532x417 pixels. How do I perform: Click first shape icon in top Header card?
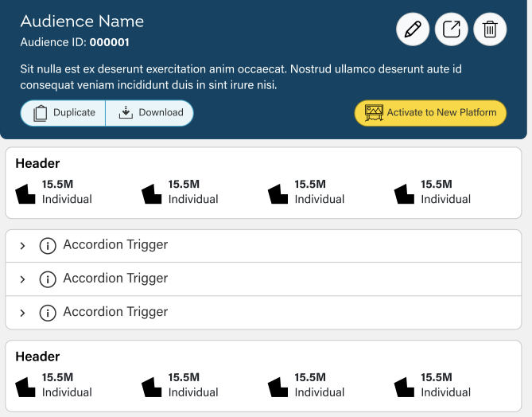(x=26, y=193)
